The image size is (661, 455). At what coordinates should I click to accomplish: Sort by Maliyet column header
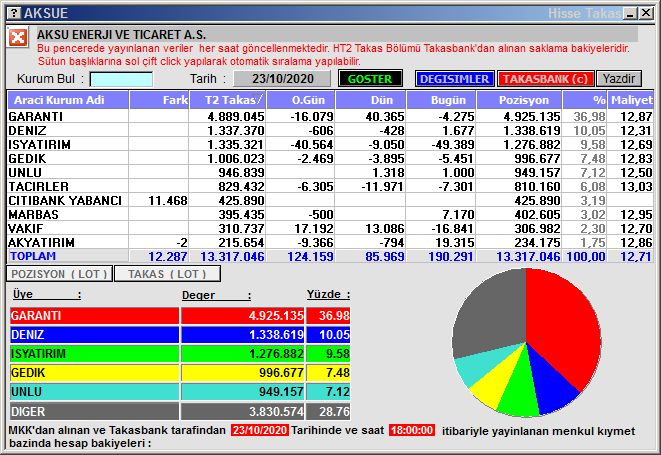(x=631, y=100)
